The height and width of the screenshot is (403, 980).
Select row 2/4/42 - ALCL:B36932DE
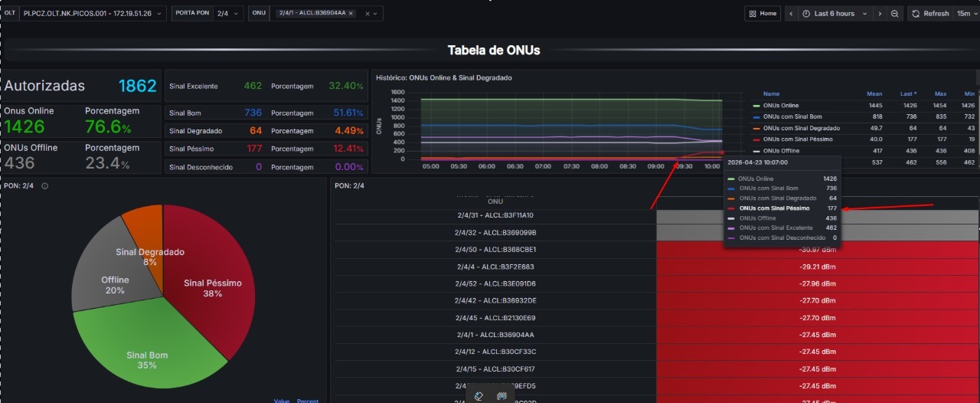tap(495, 301)
